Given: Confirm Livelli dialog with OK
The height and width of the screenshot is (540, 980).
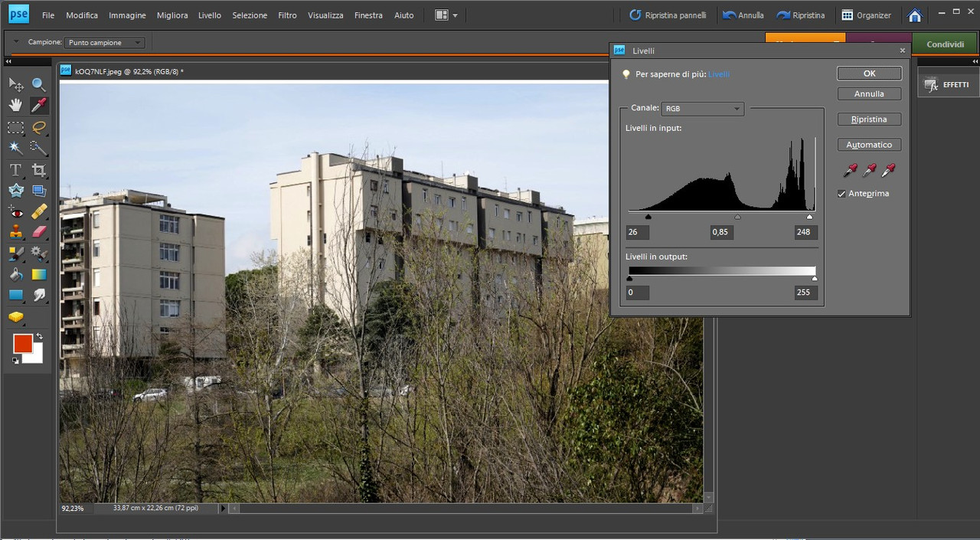Looking at the screenshot, I should pos(869,74).
